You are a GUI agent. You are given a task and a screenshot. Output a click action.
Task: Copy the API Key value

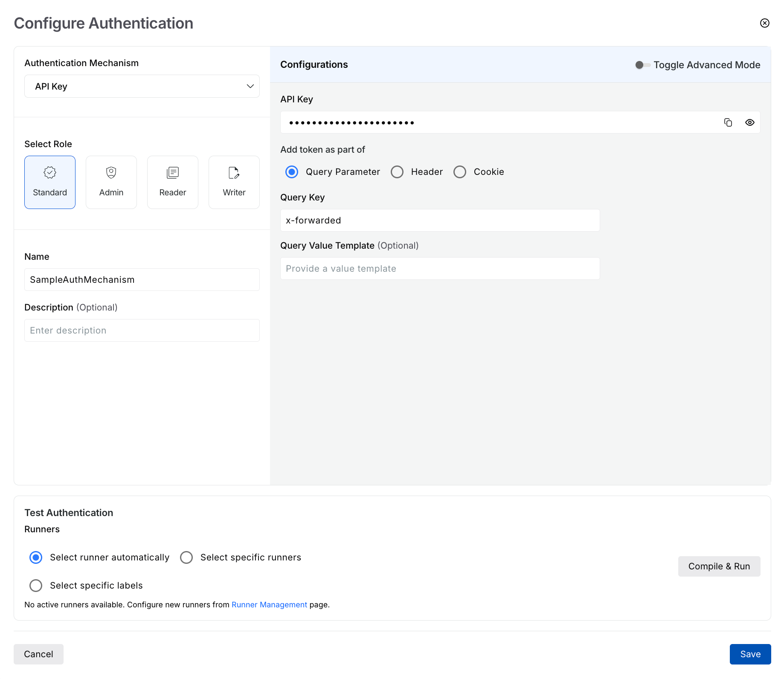click(x=728, y=122)
